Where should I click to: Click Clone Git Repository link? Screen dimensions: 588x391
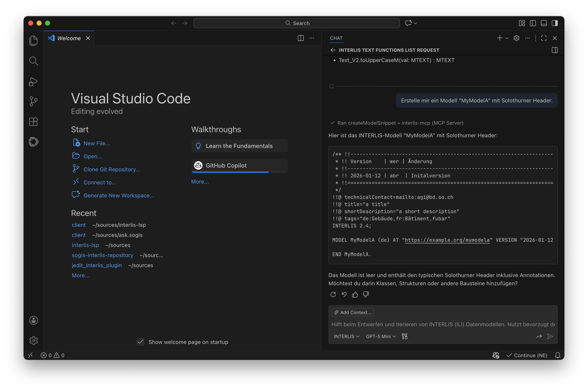(x=112, y=169)
